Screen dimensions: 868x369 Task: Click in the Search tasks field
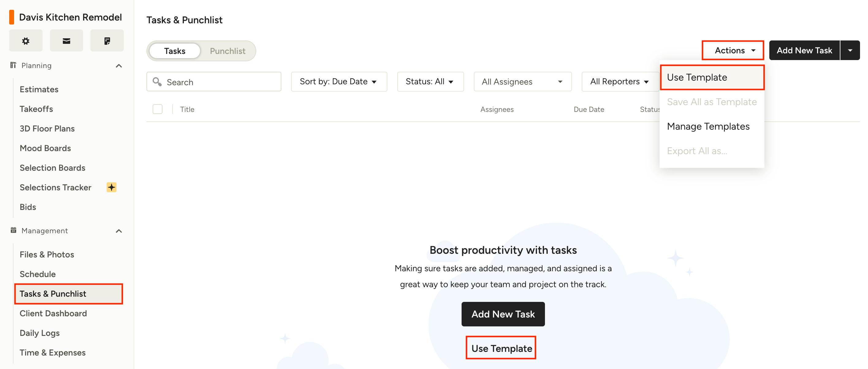tap(214, 82)
